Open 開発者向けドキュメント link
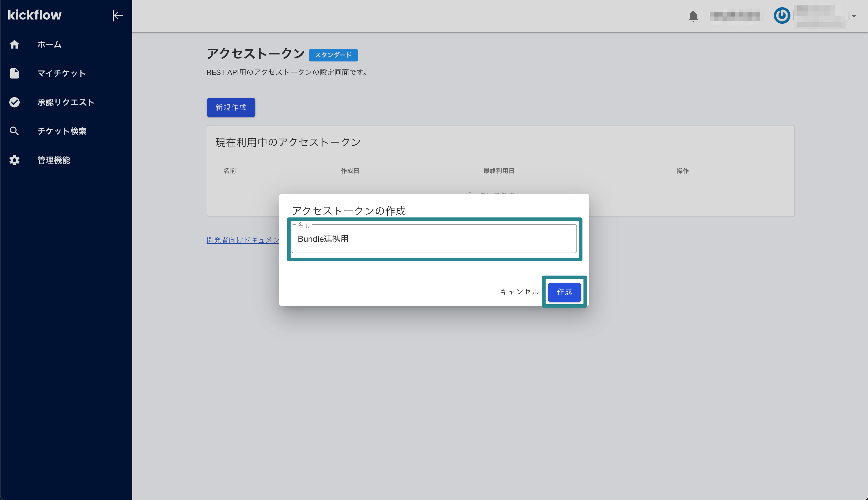 (x=243, y=240)
